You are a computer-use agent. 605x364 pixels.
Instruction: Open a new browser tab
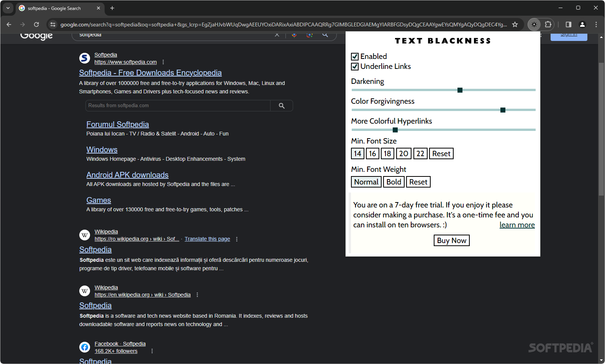[x=112, y=8]
